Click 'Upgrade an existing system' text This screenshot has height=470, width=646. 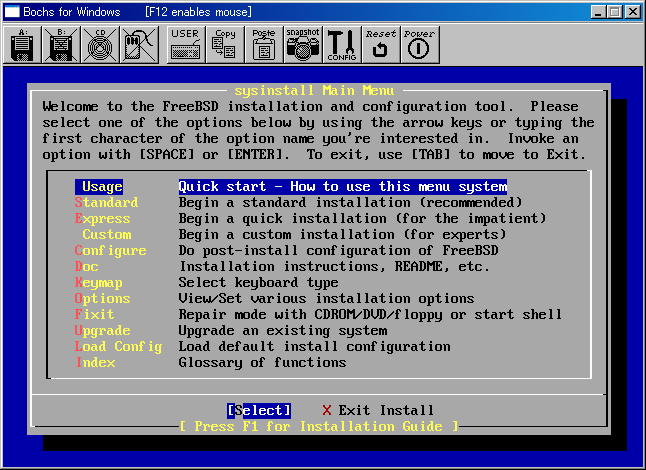point(283,330)
